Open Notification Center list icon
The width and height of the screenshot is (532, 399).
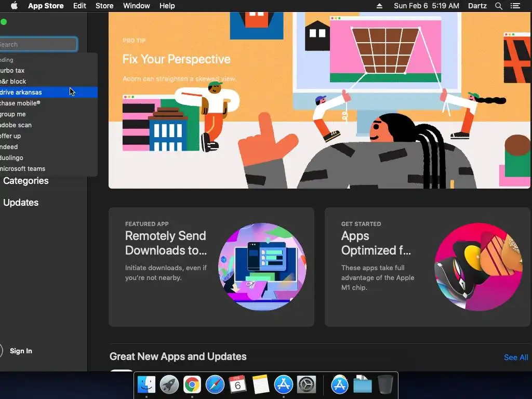(x=515, y=6)
